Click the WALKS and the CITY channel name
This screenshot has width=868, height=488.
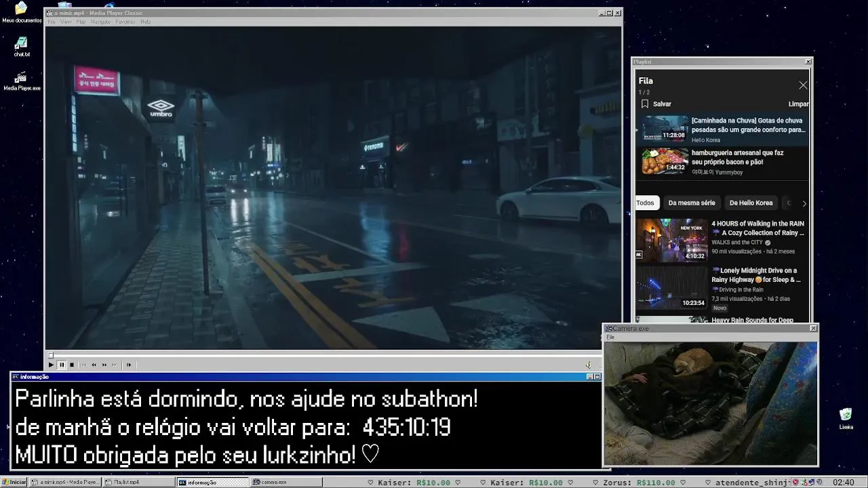pyautogui.click(x=737, y=242)
